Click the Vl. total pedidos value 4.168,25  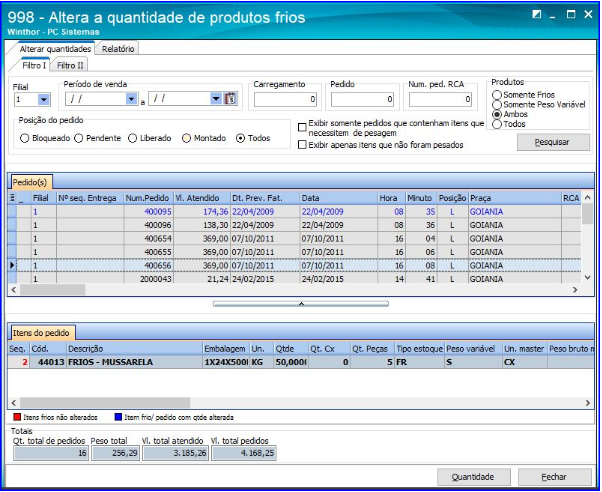244,453
